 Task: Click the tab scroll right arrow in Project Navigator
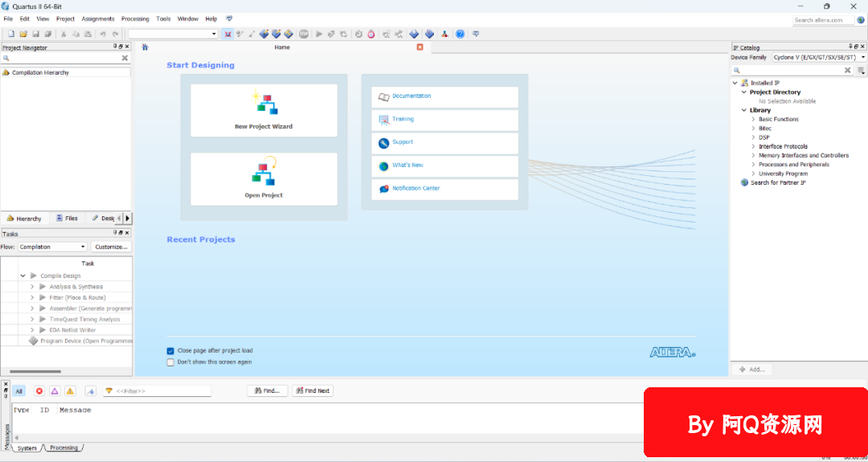click(127, 219)
